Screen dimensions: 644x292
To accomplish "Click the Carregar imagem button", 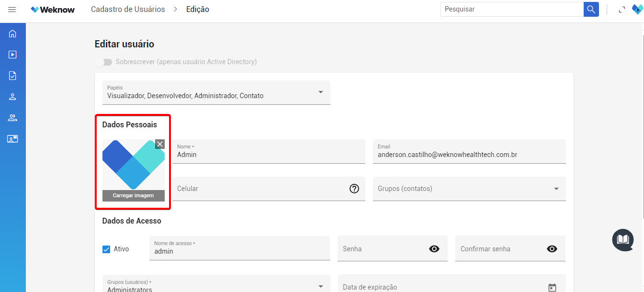I will click(x=133, y=195).
